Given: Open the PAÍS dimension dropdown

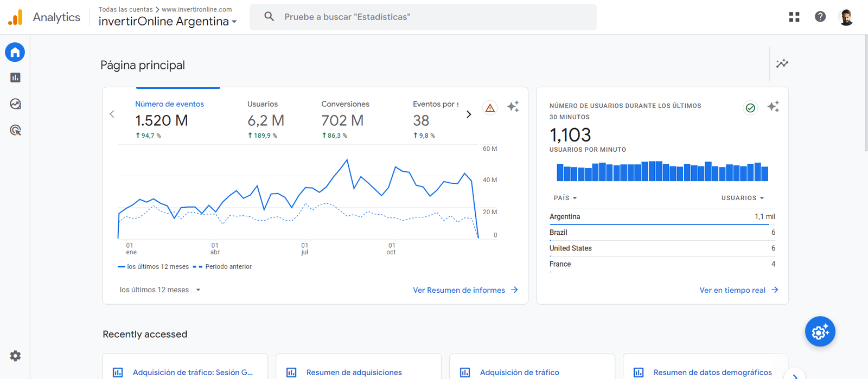Looking at the screenshot, I should point(565,198).
